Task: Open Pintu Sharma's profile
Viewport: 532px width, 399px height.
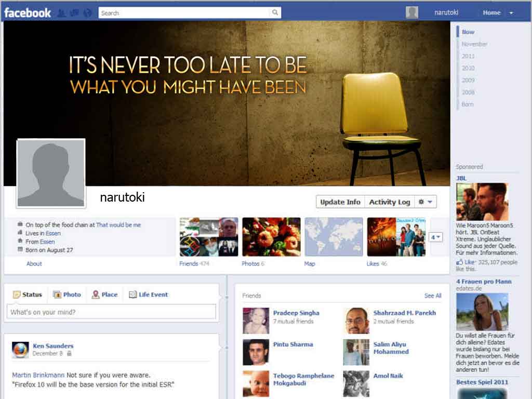Action: click(293, 344)
